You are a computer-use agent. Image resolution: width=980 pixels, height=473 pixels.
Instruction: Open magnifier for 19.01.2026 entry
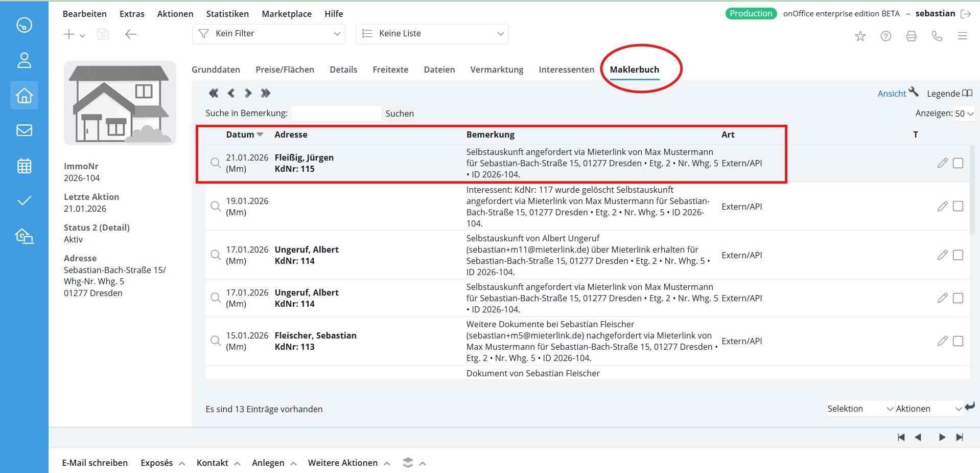click(x=216, y=206)
